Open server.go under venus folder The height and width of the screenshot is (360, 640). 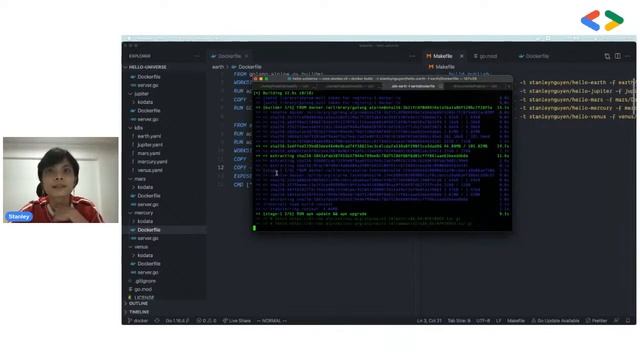(148, 272)
